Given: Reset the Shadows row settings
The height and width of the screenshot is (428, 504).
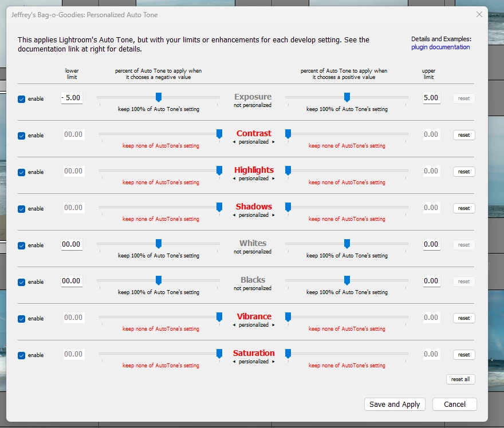Looking at the screenshot, I should [464, 208].
